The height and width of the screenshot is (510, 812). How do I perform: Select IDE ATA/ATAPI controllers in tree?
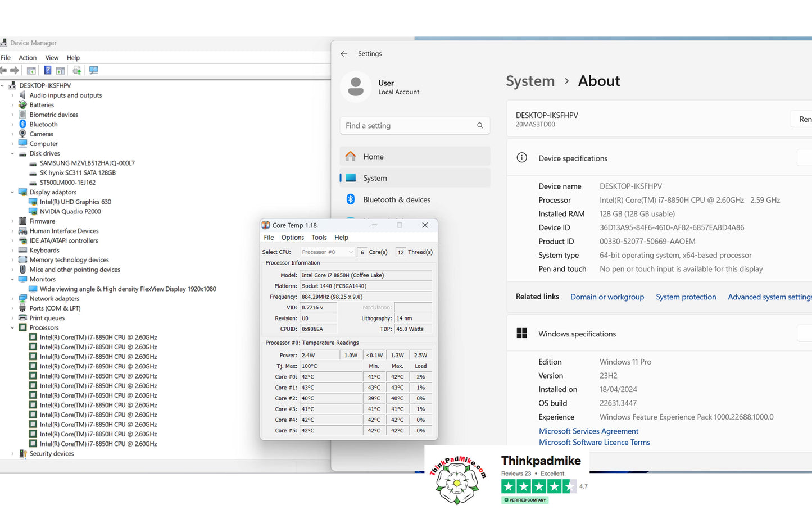pyautogui.click(x=63, y=240)
